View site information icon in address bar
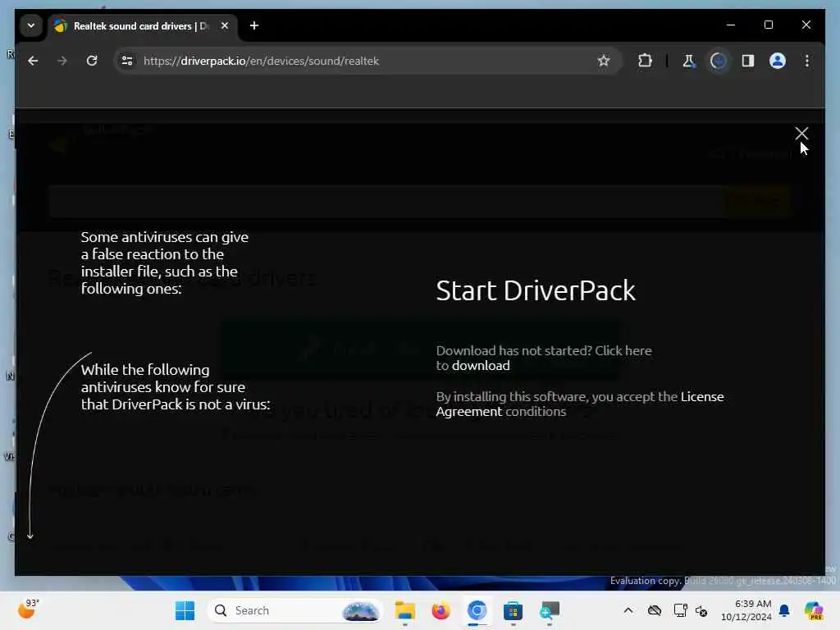 pos(127,61)
